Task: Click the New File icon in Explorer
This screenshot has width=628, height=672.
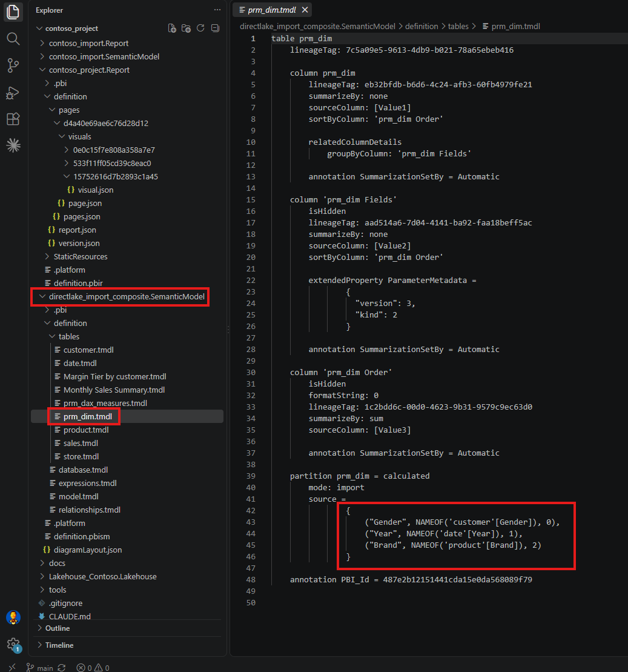Action: coord(172,28)
